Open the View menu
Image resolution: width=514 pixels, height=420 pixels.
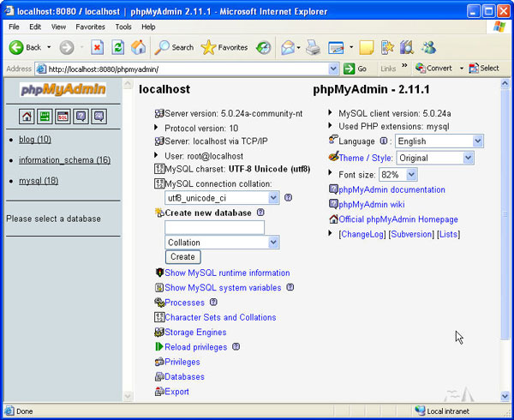(58, 27)
